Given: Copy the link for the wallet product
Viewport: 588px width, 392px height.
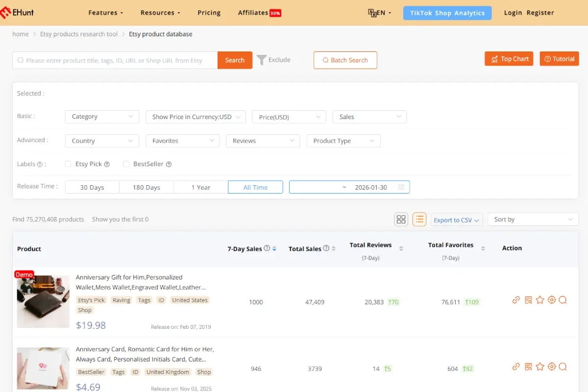Looking at the screenshot, I should 516,299.
